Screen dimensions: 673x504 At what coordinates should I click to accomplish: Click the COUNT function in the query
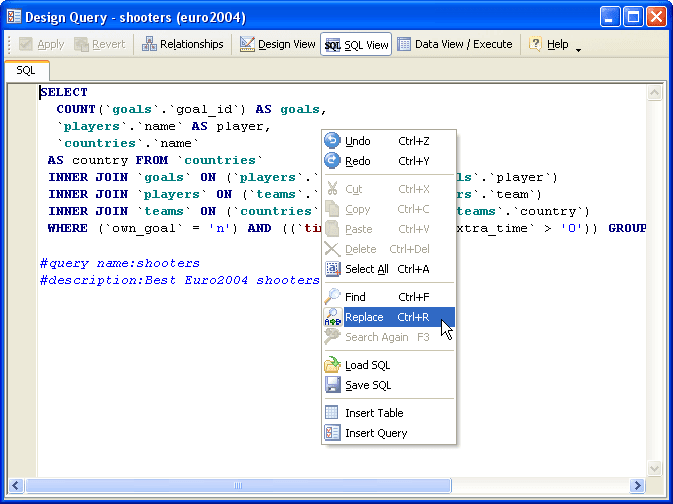76,109
